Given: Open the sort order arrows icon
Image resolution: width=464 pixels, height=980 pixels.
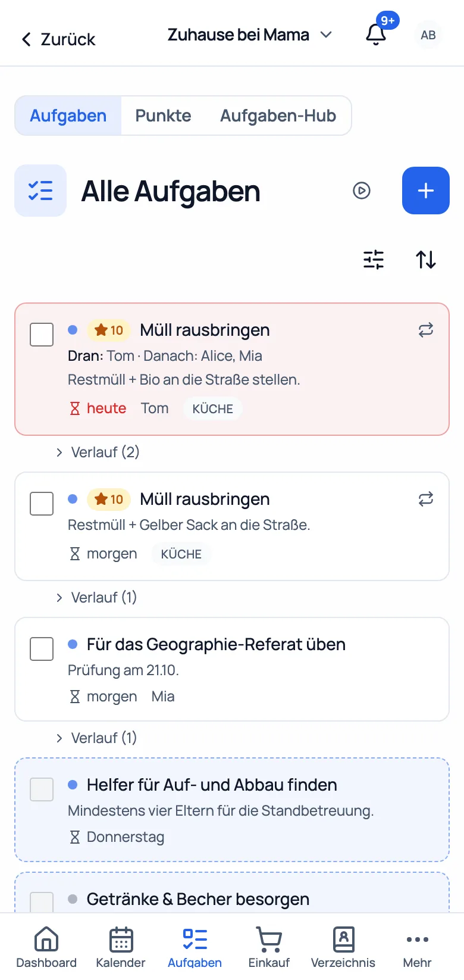Looking at the screenshot, I should click(x=426, y=260).
